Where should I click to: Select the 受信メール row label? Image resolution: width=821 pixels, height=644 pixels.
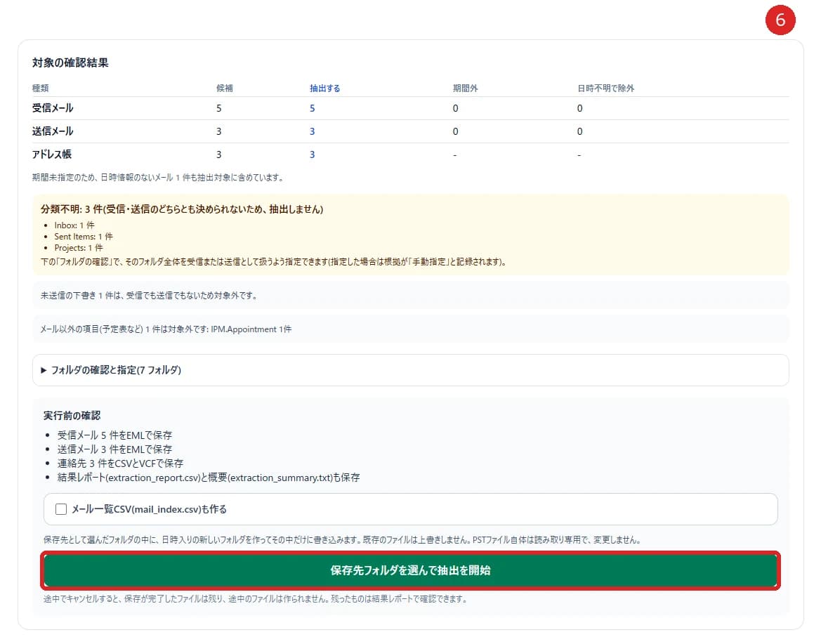tap(53, 108)
